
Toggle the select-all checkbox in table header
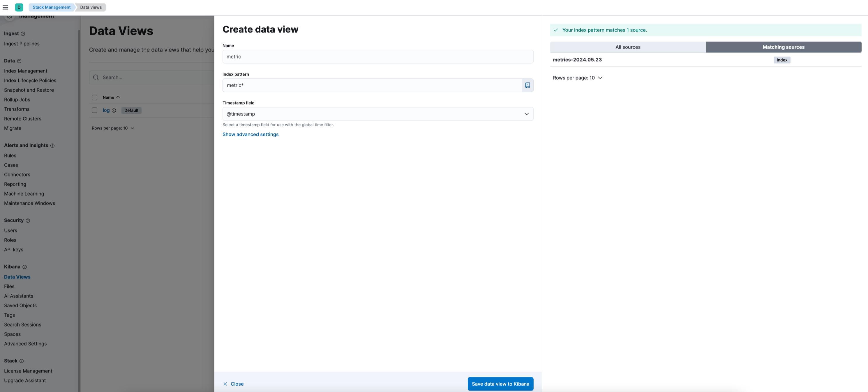tap(95, 97)
